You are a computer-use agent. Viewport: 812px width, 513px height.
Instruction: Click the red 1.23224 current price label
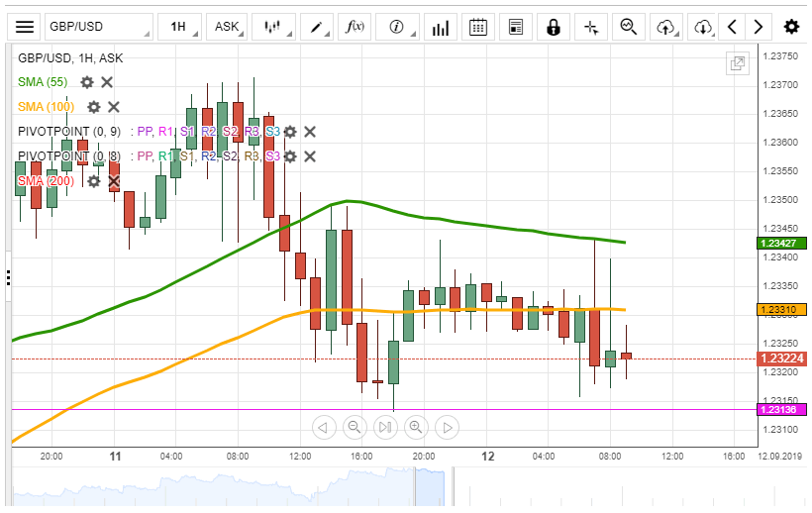[781, 359]
